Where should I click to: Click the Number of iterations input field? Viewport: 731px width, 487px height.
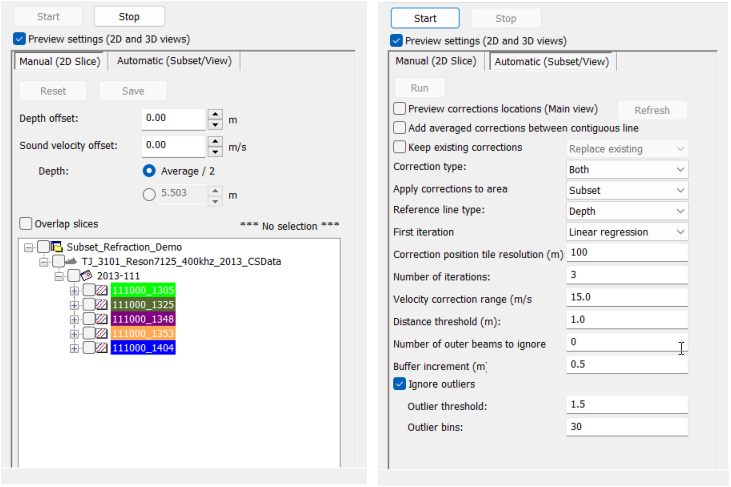(625, 274)
